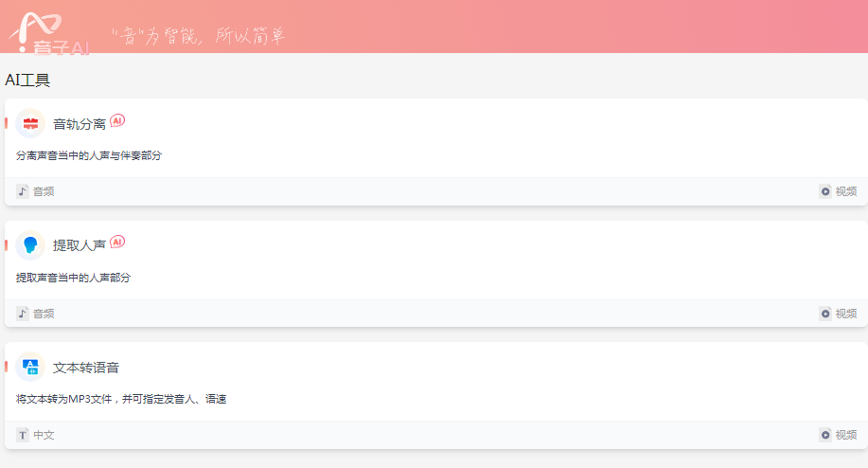Click the T text icon in 文本转语音 card

(22, 435)
